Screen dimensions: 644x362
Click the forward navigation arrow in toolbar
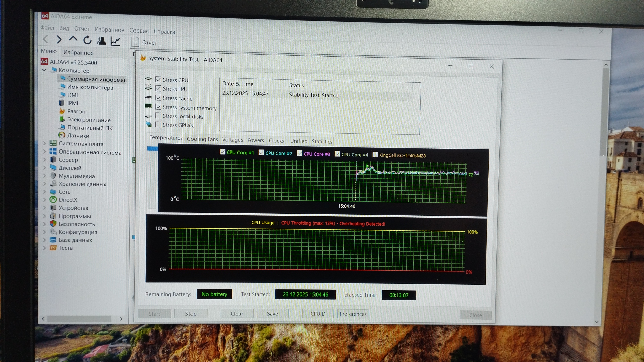click(x=59, y=40)
